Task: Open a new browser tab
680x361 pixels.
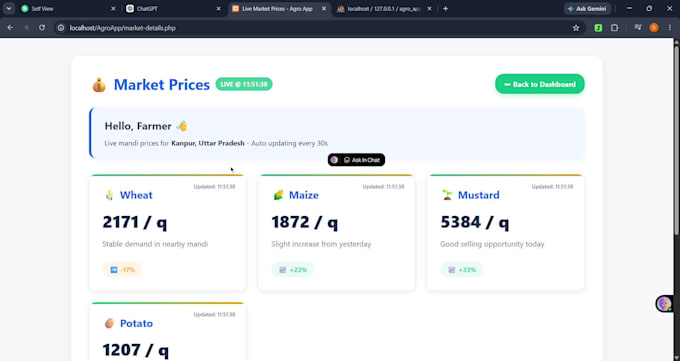Action: click(x=445, y=9)
